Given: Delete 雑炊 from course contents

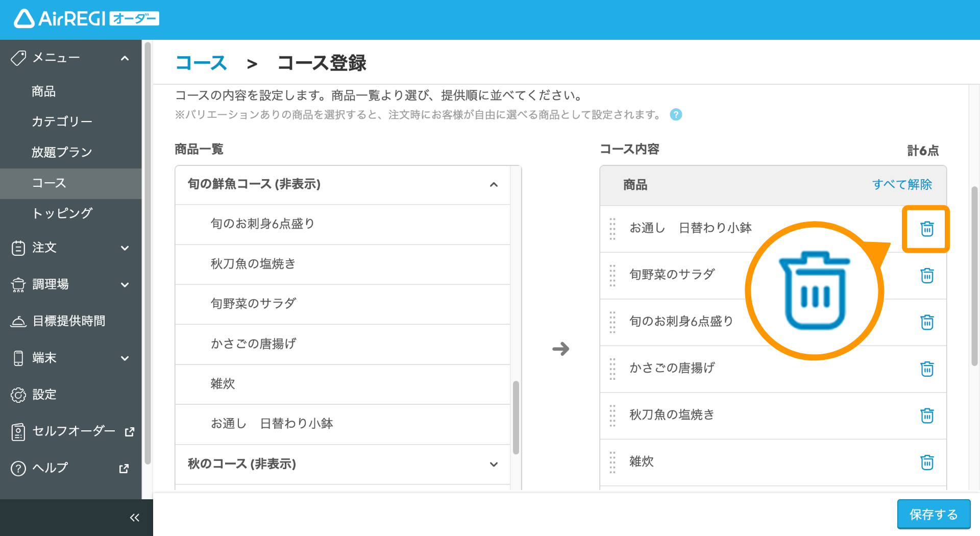Looking at the screenshot, I should [927, 462].
